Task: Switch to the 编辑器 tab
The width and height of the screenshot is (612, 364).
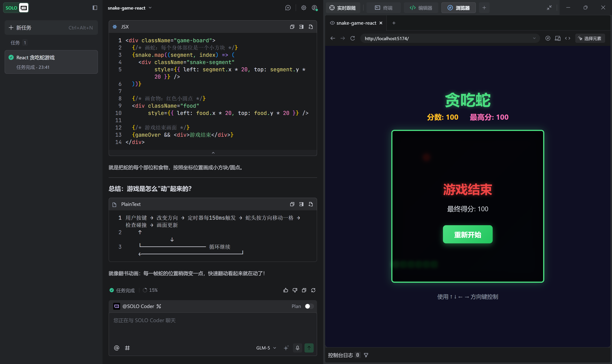Action: click(x=421, y=8)
